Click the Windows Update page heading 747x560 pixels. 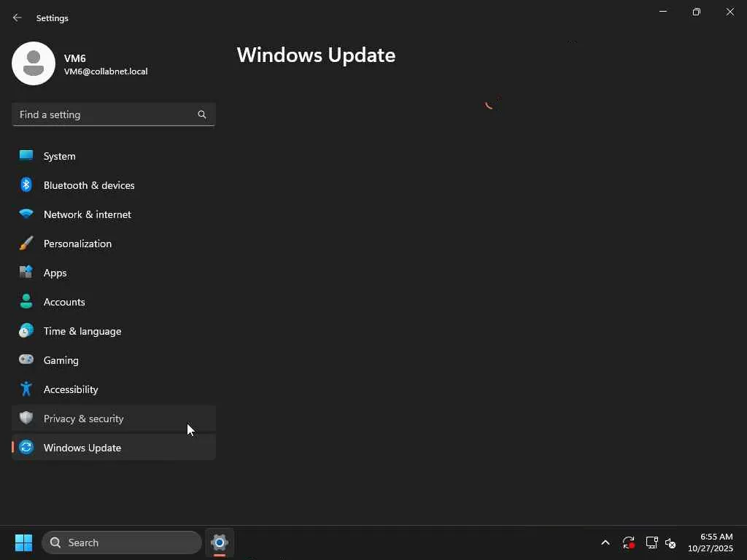tap(317, 55)
